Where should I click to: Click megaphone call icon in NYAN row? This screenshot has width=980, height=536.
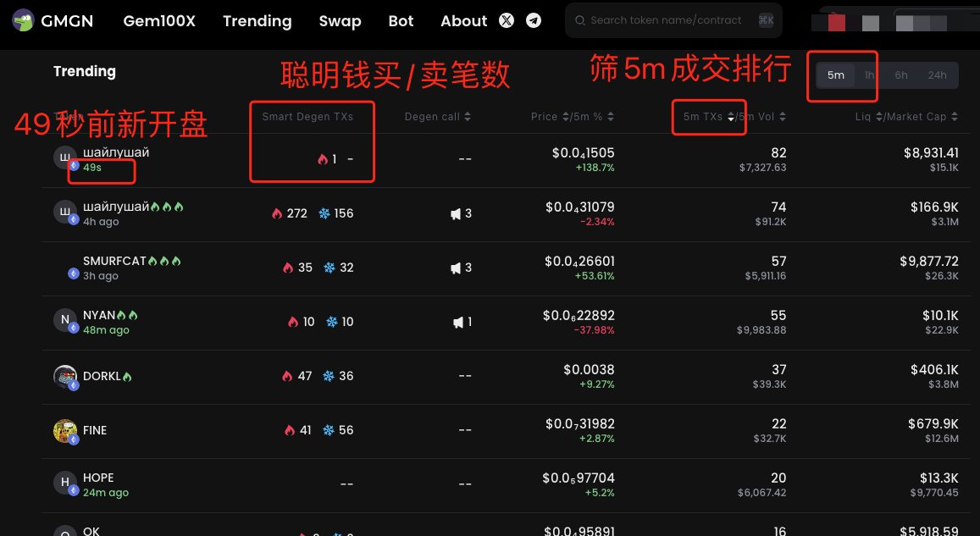coord(458,323)
